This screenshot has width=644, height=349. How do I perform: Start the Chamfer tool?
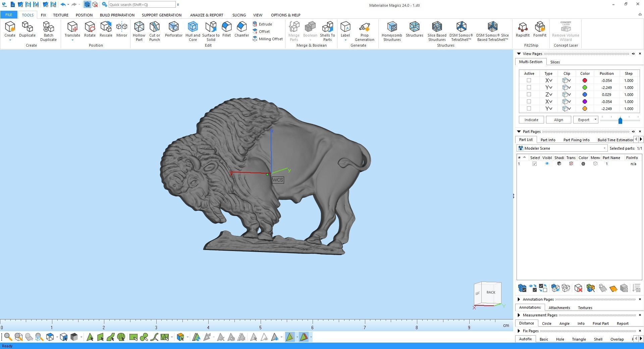(241, 30)
